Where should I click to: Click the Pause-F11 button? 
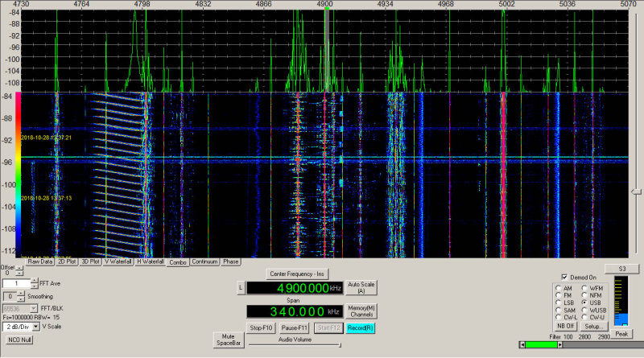295,328
